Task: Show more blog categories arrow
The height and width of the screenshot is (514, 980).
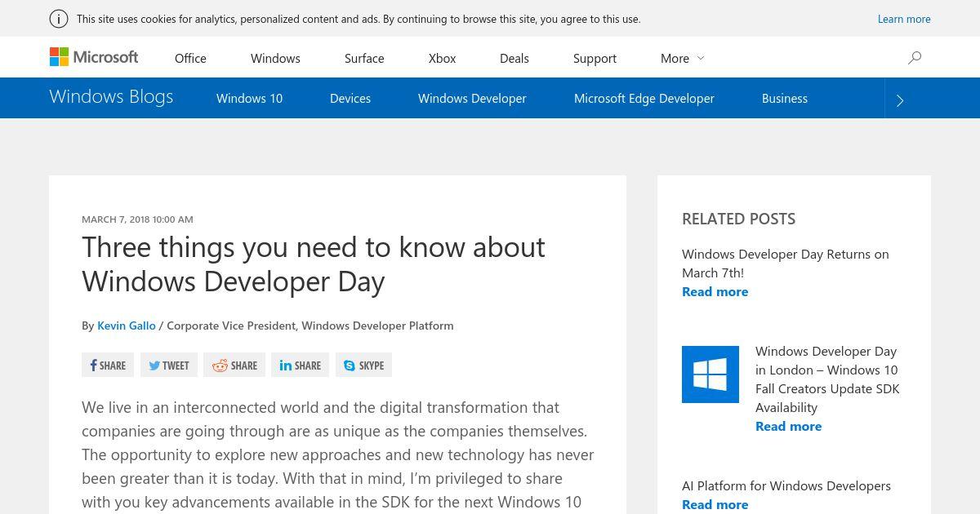Action: (900, 100)
